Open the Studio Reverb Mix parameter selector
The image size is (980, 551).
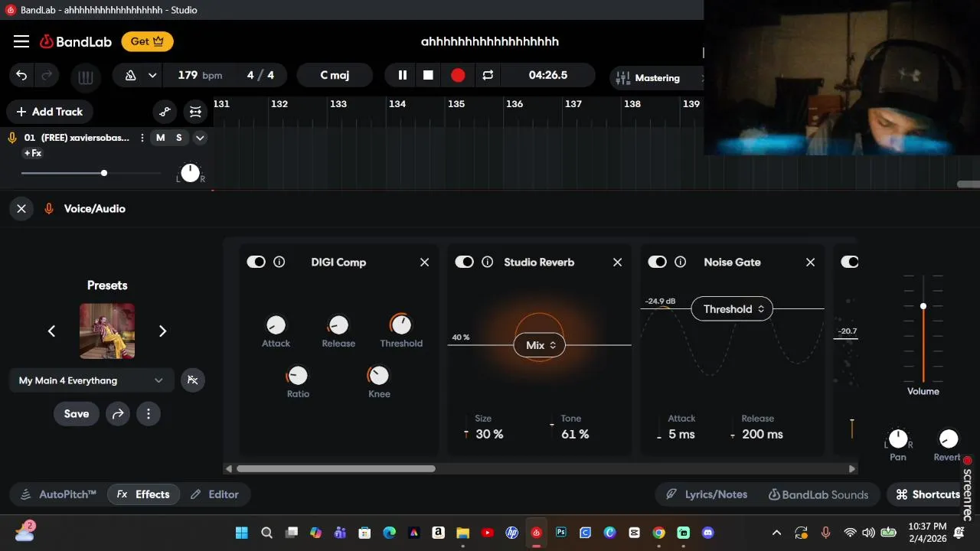pyautogui.click(x=540, y=345)
